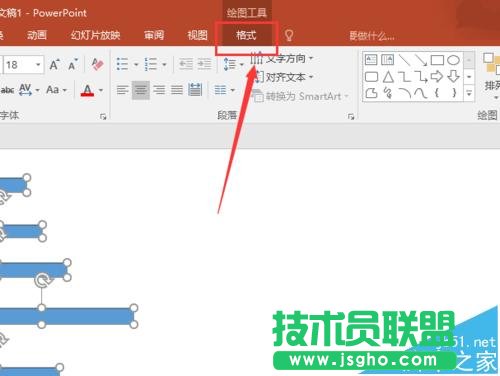Select the arrow line shape
500x376 pixels.
(x=421, y=60)
